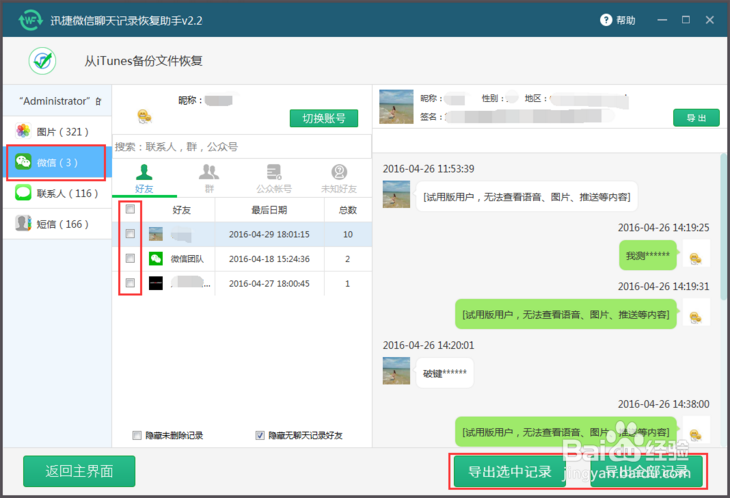Select the "Administrator" backup entry
The height and width of the screenshot is (499, 733).
(57, 101)
